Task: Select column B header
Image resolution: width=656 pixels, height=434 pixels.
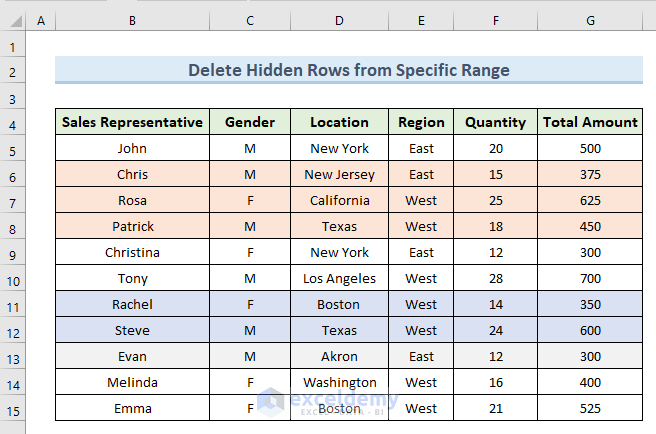Action: (132, 21)
